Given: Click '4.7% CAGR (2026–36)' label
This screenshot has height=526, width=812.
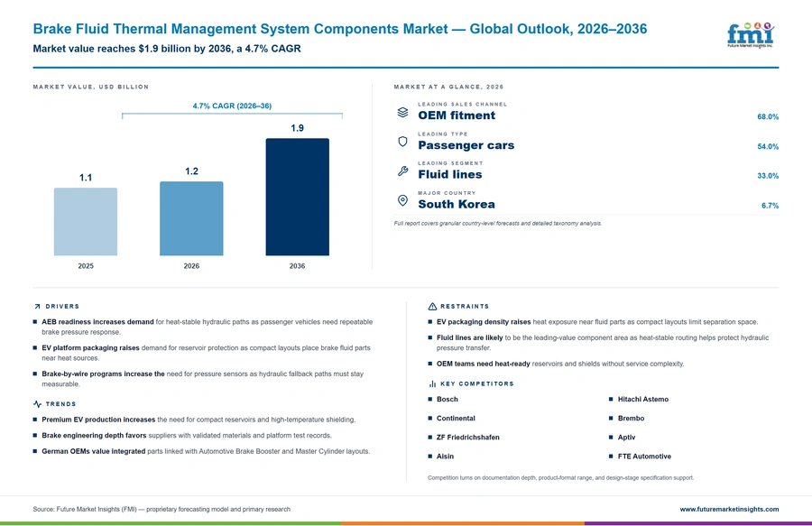Looking at the screenshot, I should 232,106.
